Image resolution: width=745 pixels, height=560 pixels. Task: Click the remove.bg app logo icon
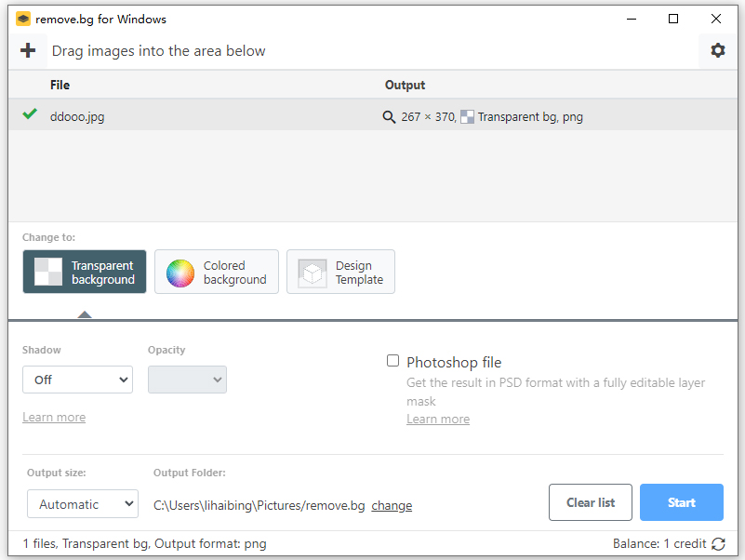[x=22, y=19]
